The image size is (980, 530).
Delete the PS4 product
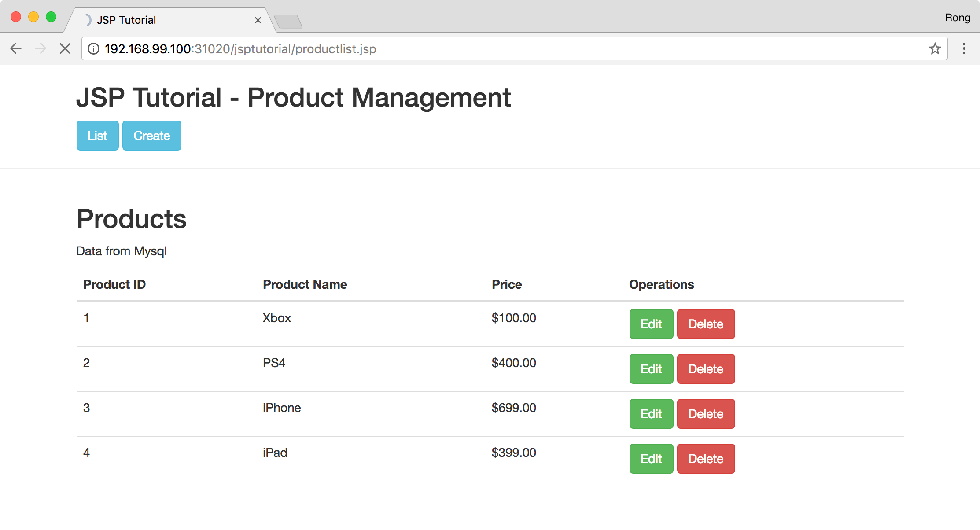pos(706,369)
